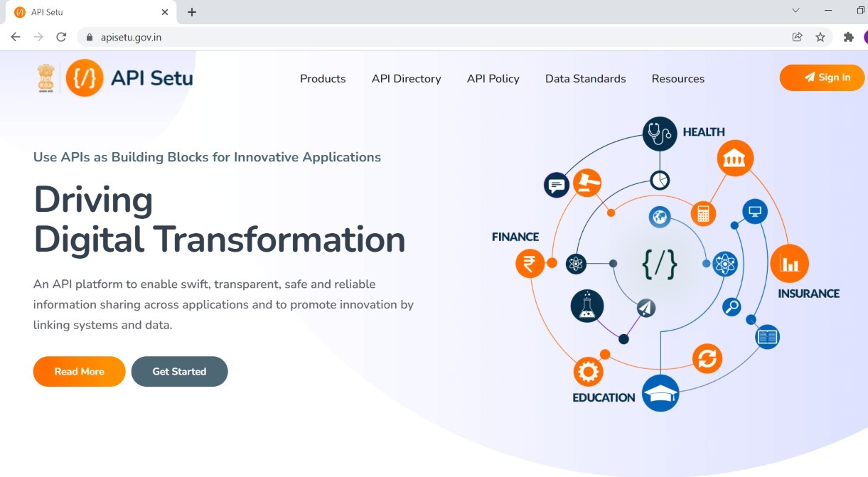Viewport: 868px width, 477px height.
Task: Click the orange gavel icon
Action: 587,183
